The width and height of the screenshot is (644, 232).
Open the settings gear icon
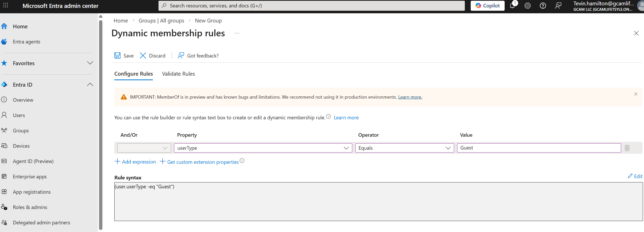(x=528, y=6)
